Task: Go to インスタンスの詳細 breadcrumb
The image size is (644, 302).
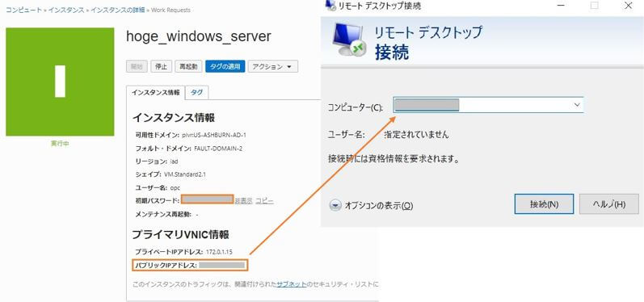Action: coord(117,10)
